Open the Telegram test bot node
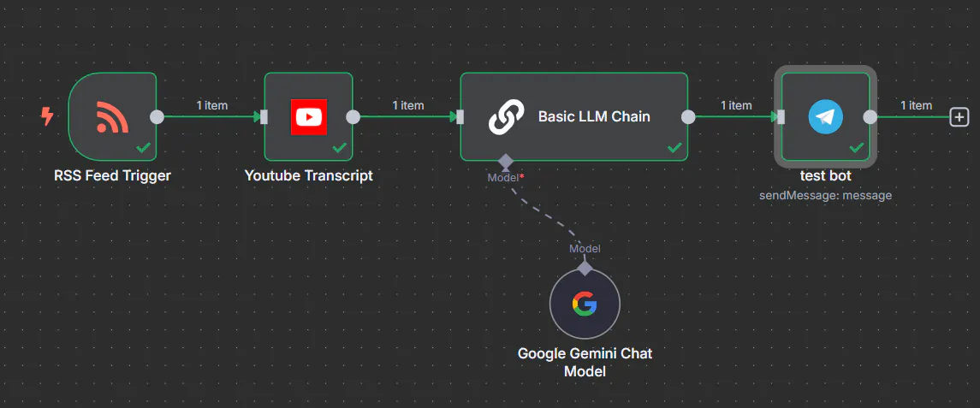This screenshot has width=980, height=408. (x=825, y=117)
